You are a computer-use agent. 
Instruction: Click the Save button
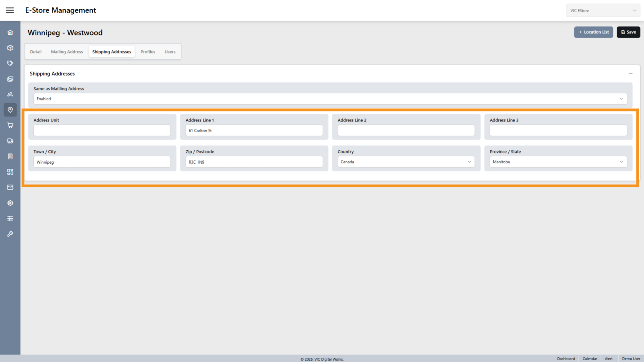click(x=628, y=32)
